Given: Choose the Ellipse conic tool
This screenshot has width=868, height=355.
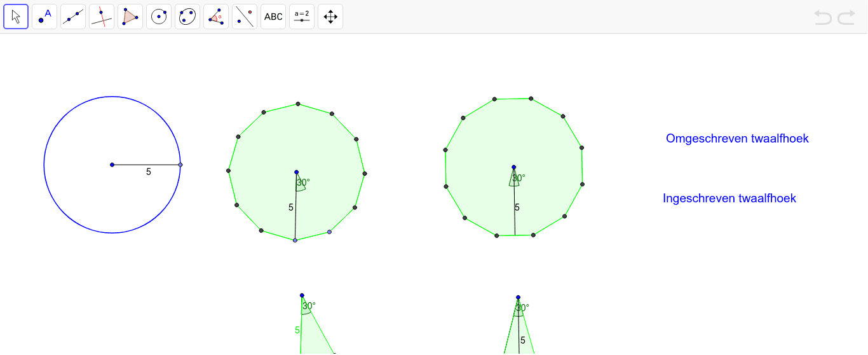Looking at the screenshot, I should [x=187, y=17].
